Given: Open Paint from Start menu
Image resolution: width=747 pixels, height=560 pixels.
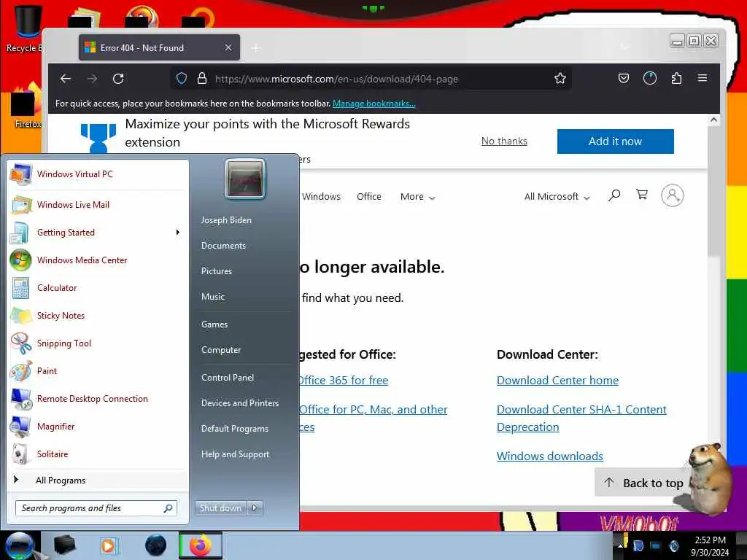Looking at the screenshot, I should pos(97,371).
